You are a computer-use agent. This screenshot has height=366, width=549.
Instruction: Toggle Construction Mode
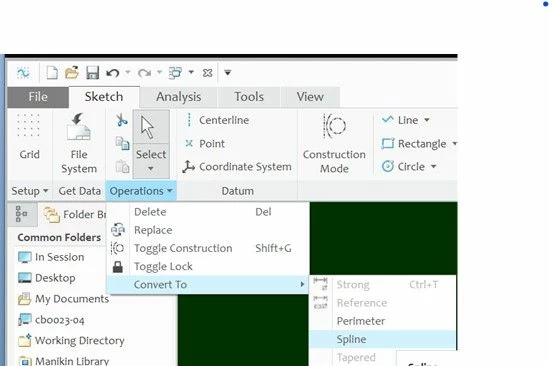coord(334,143)
